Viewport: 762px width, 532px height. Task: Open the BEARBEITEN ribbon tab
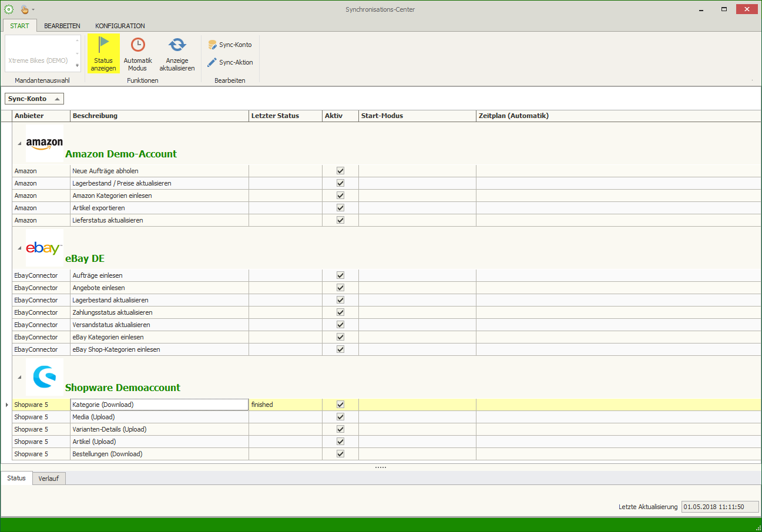62,26
